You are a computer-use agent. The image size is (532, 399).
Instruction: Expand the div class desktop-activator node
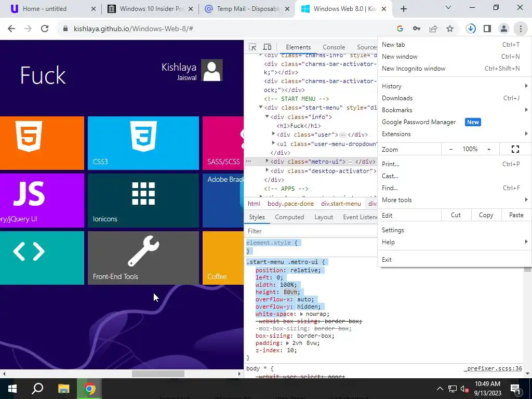267,170
